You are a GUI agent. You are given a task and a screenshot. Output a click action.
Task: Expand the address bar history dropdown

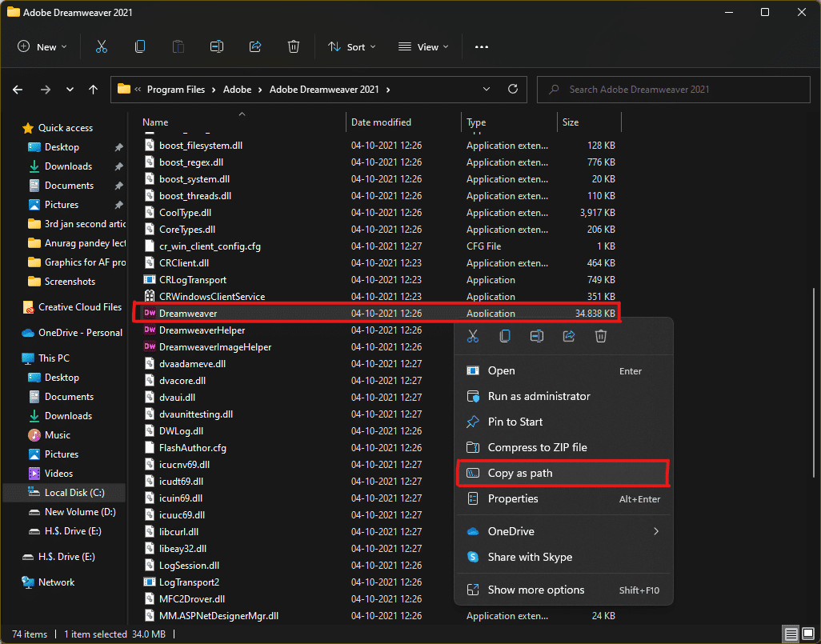click(487, 90)
